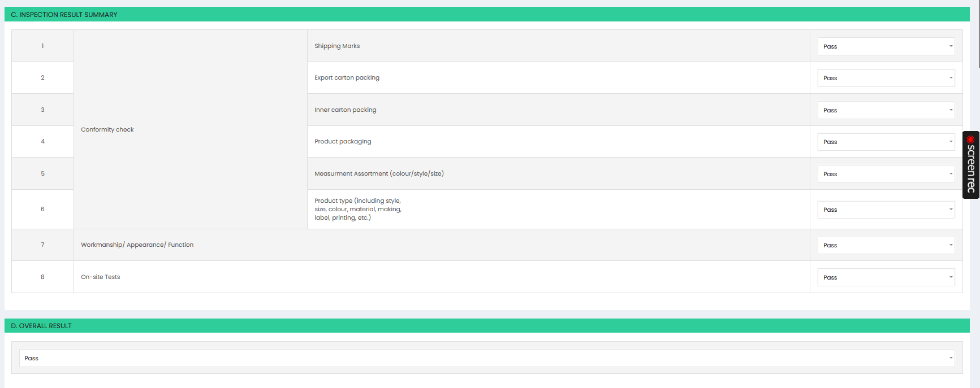This screenshot has height=388, width=980.
Task: Open the Product packaging result dropdown
Action: [886, 142]
